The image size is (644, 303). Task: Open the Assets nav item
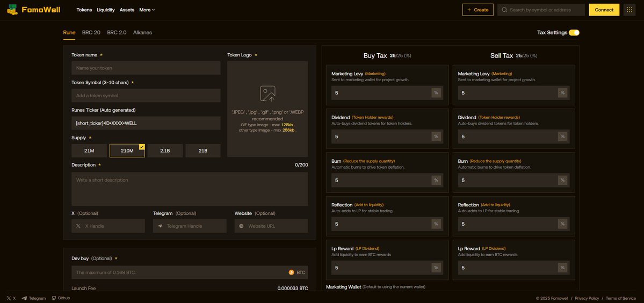click(127, 10)
